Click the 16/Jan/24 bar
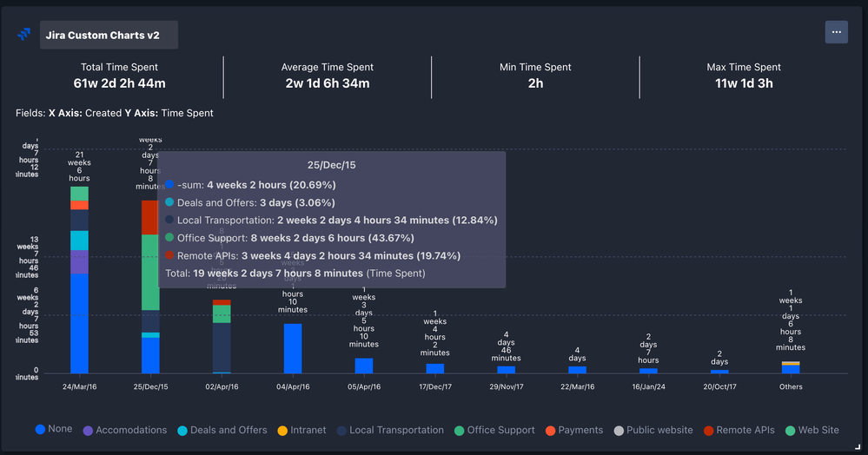This screenshot has width=868, height=455. point(648,371)
